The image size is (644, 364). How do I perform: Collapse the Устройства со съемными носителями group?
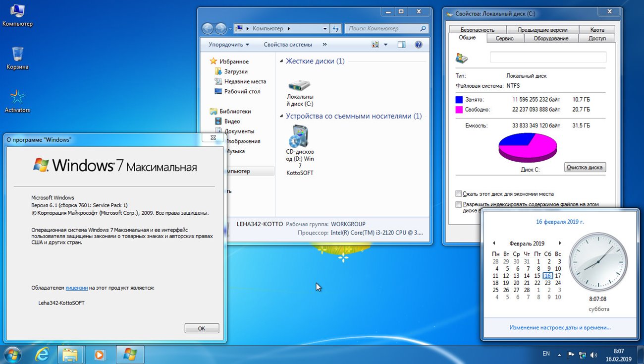[x=281, y=117]
